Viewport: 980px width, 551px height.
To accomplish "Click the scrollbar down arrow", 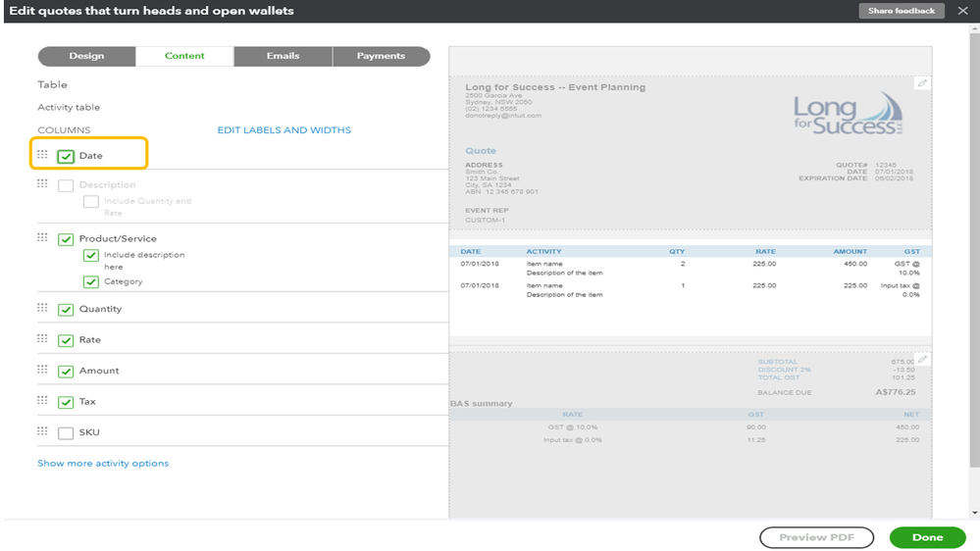I will point(974,514).
